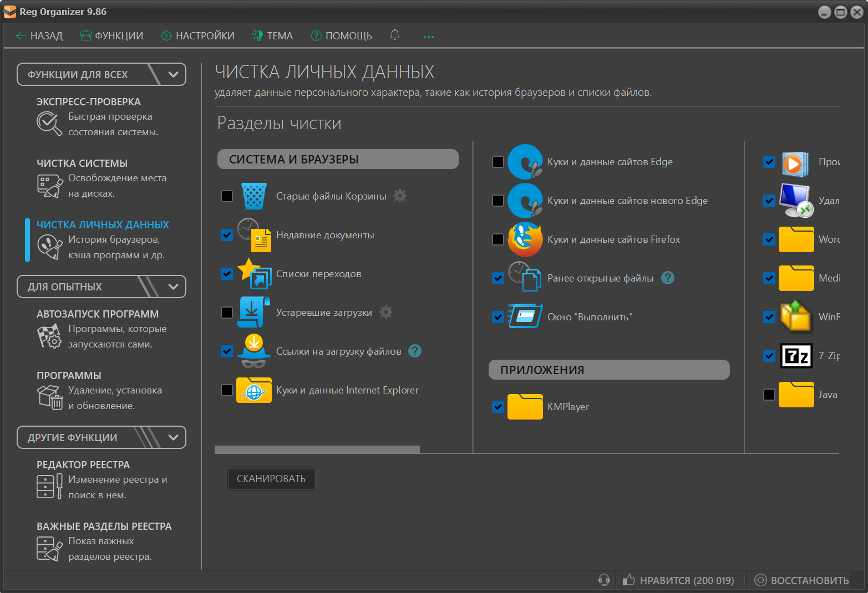
Task: Uncheck the Недавние документы checkbox
Action: pyautogui.click(x=227, y=235)
